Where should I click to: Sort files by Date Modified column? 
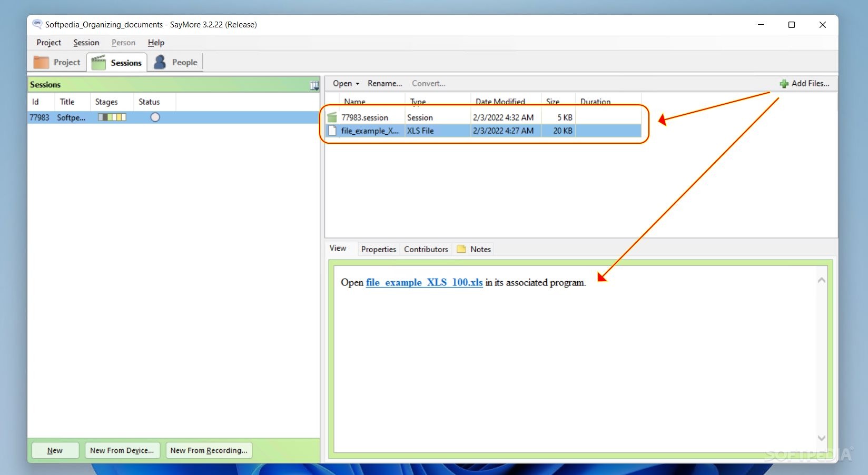[x=506, y=100]
